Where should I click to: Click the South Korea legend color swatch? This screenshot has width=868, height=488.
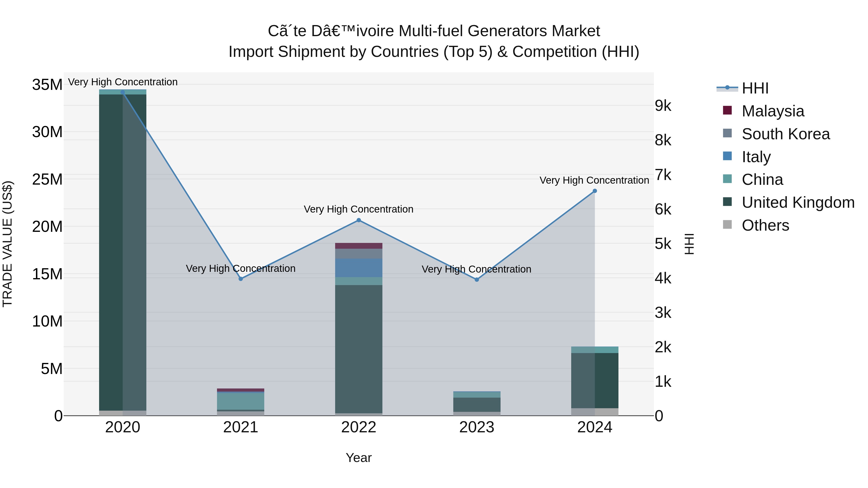tap(727, 133)
